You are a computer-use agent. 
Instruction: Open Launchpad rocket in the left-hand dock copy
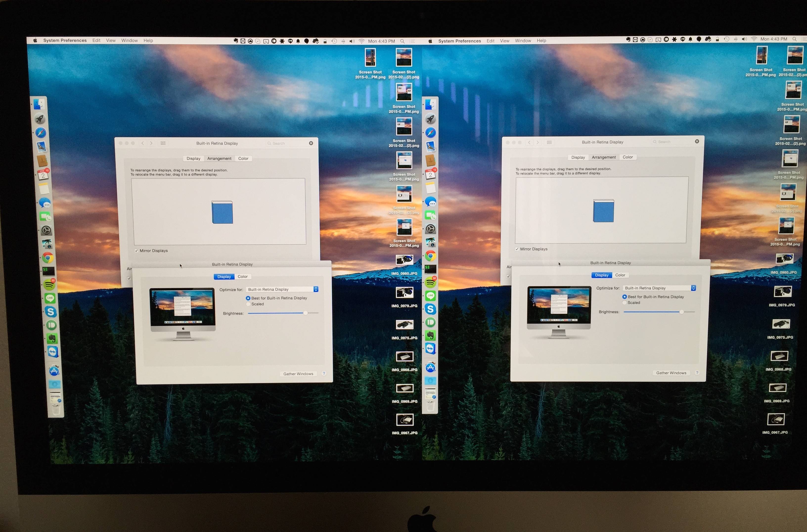[40, 119]
